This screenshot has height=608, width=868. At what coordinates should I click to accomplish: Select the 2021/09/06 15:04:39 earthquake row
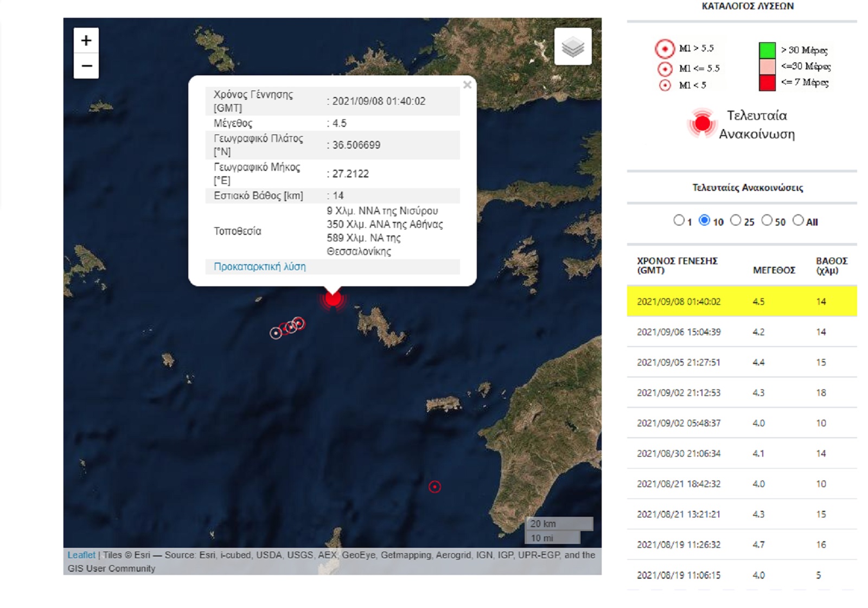point(741,332)
